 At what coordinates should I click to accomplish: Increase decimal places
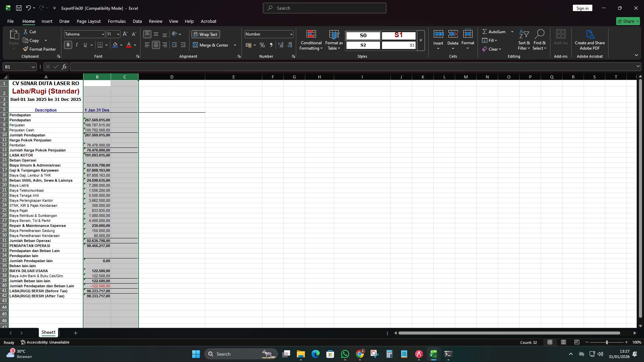281,45
